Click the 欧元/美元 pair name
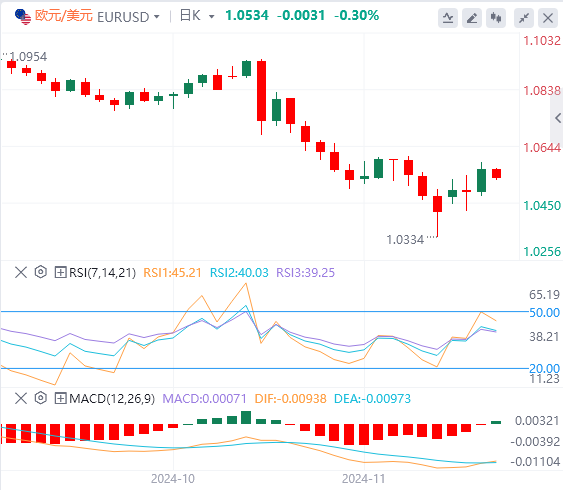The image size is (563, 490). [x=64, y=16]
